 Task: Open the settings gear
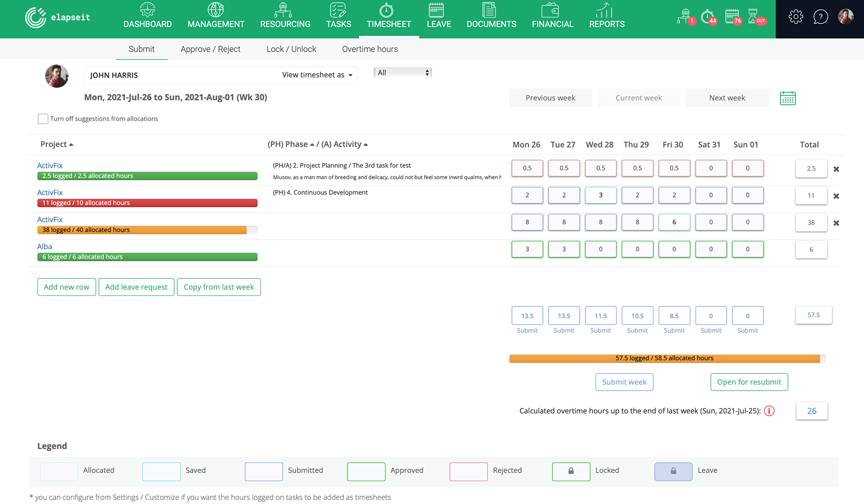point(796,17)
